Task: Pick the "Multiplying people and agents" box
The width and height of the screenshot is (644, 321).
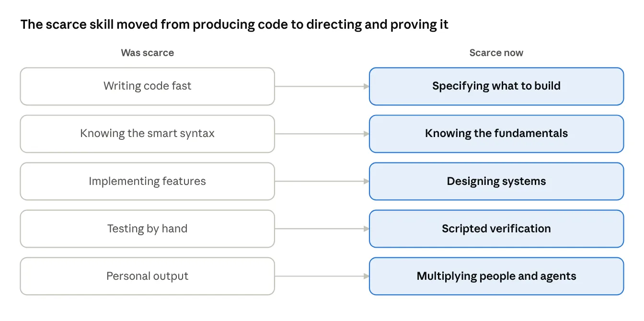Action: click(x=496, y=276)
